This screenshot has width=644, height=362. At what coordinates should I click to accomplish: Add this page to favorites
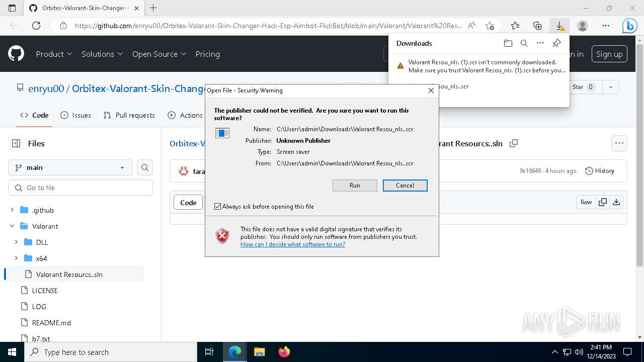(490, 26)
